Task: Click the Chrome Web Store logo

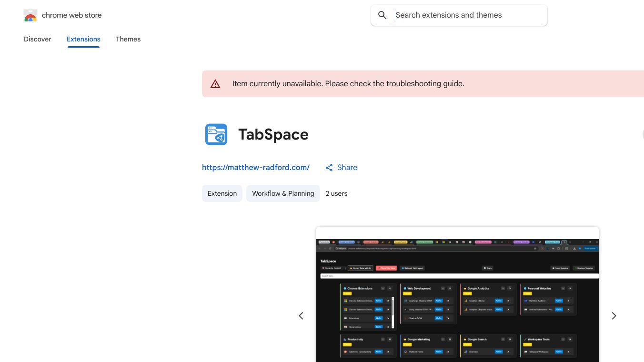Action: click(x=30, y=15)
